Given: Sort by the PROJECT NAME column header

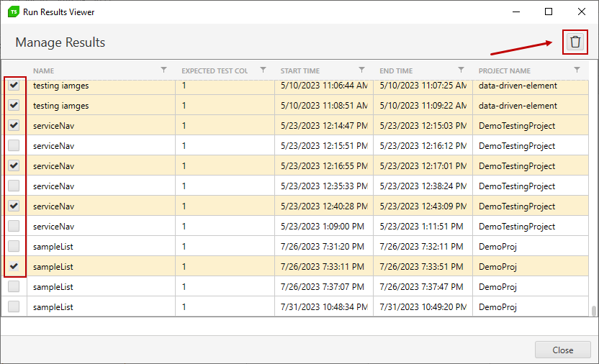Looking at the screenshot, I should coord(504,71).
